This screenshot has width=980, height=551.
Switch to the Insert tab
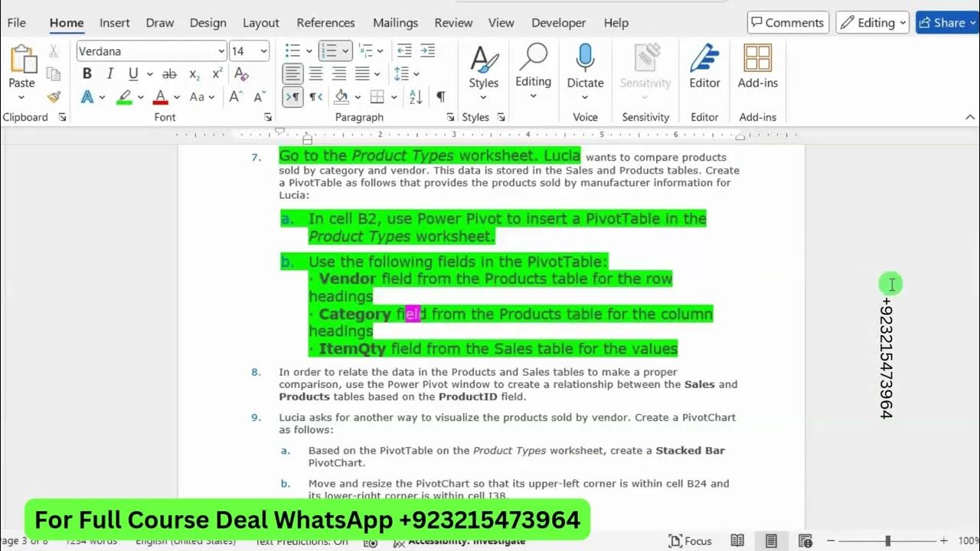pyautogui.click(x=115, y=23)
